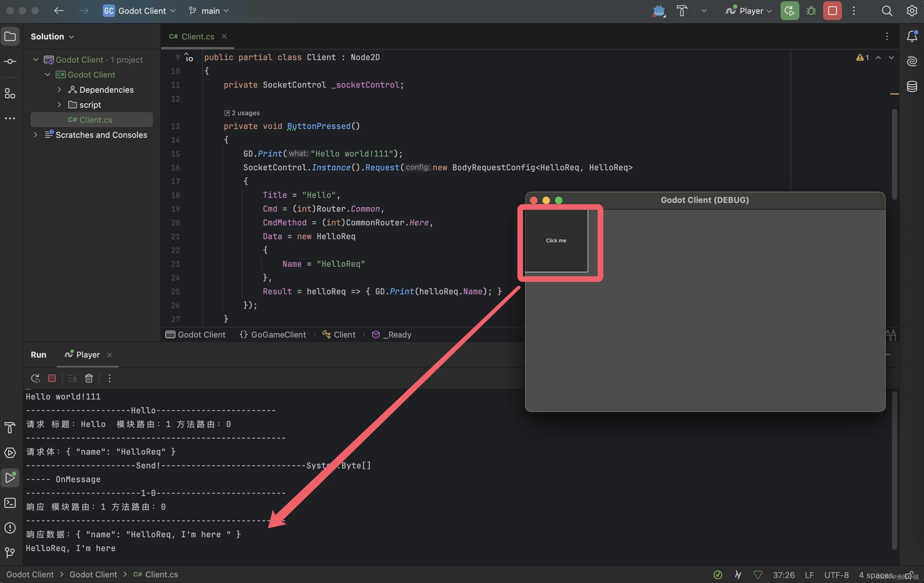Screen dimensions: 924x583
Task: Click the clear console output icon
Action: click(88, 378)
